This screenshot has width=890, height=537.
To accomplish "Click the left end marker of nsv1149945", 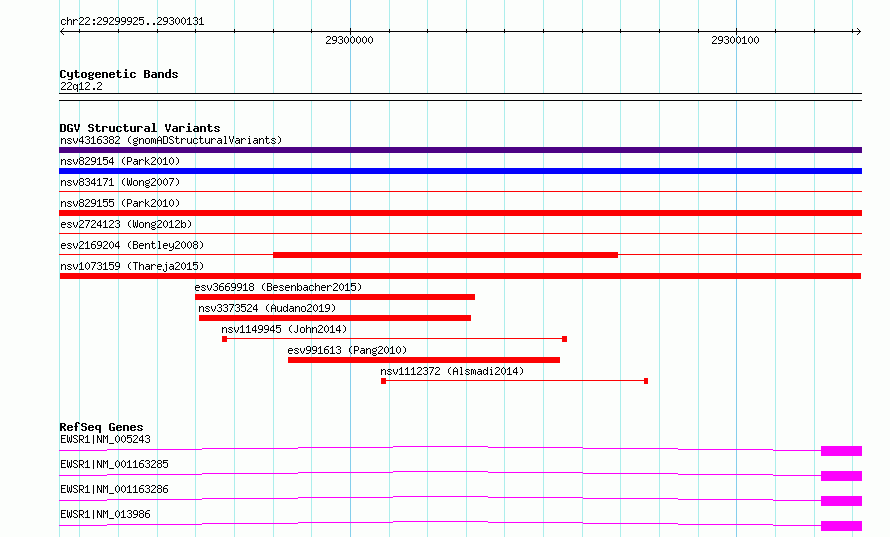I will [225, 339].
